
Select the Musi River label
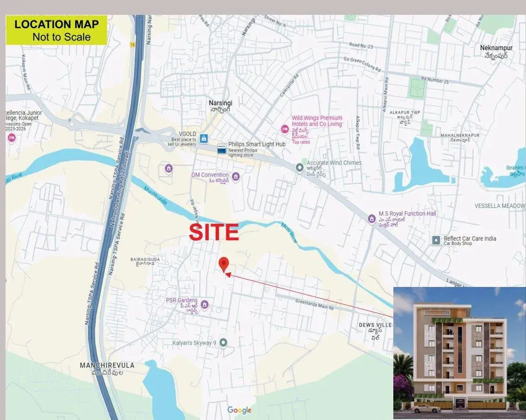(289, 233)
